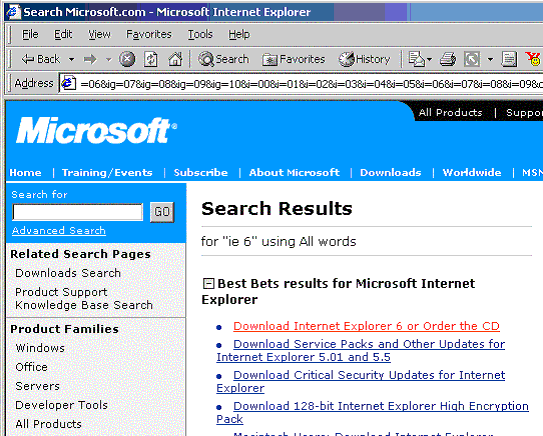Image resolution: width=543 pixels, height=436 pixels.
Task: Click the Discuss toolbar icon
Action: click(509, 59)
